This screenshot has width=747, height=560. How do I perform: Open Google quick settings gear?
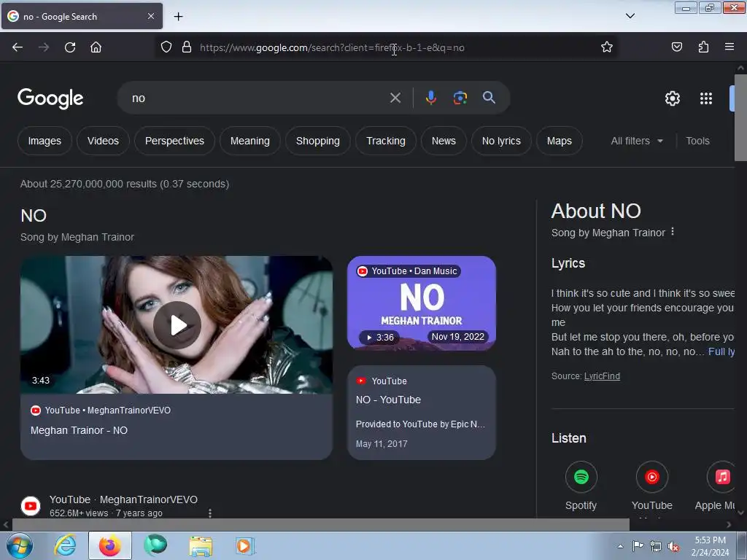click(x=672, y=98)
